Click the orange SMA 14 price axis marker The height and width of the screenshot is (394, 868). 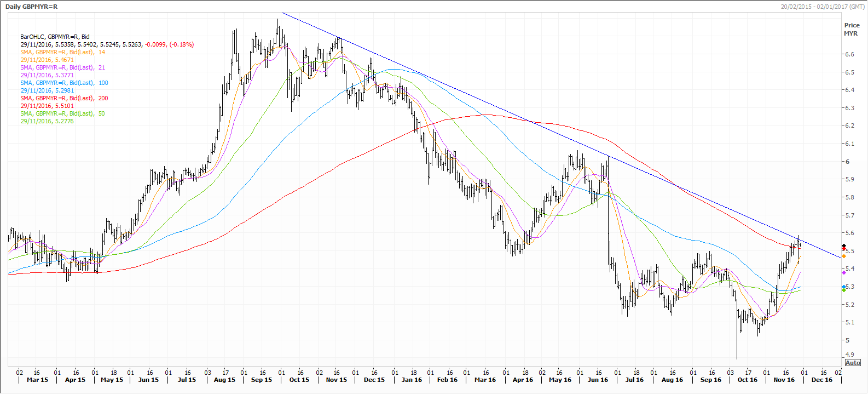click(843, 256)
